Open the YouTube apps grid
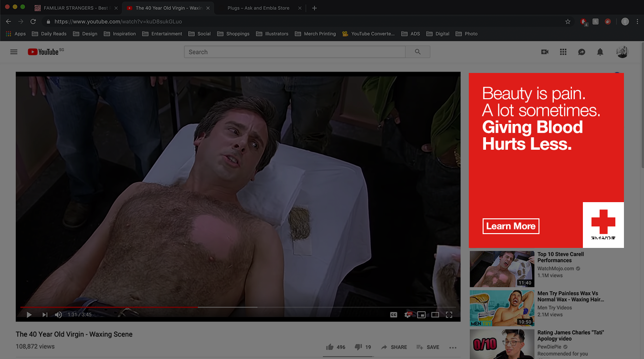The width and height of the screenshot is (644, 359). coord(563,52)
